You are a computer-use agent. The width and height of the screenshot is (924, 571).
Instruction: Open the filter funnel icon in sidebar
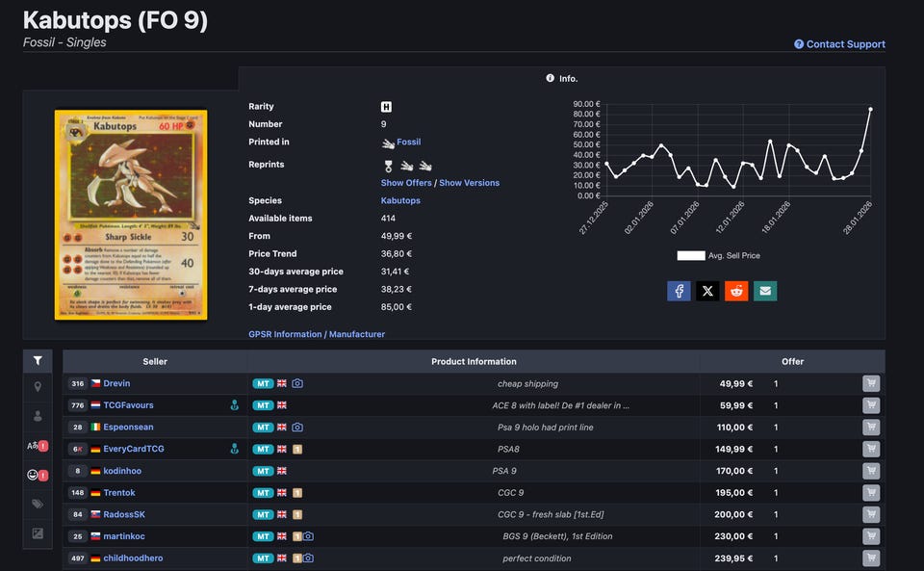tap(38, 361)
